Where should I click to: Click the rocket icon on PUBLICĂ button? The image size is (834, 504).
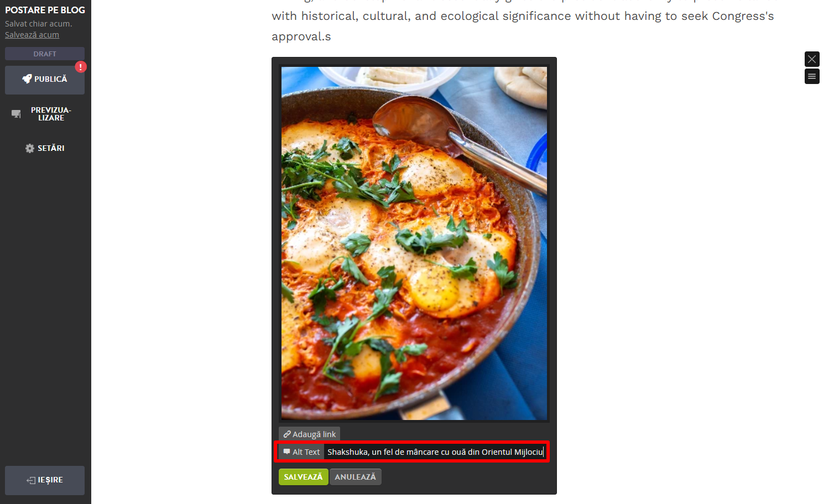[x=27, y=79]
